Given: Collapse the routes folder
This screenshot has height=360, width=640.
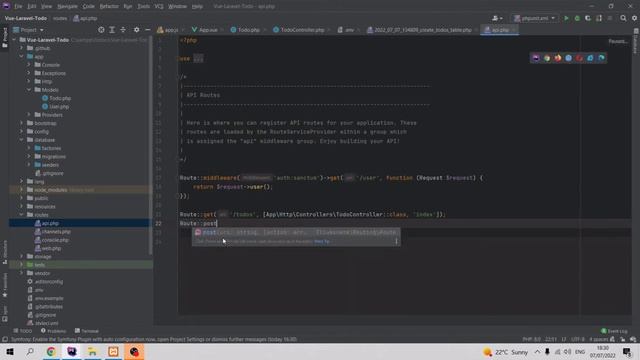Looking at the screenshot, I should pyautogui.click(x=22, y=215).
